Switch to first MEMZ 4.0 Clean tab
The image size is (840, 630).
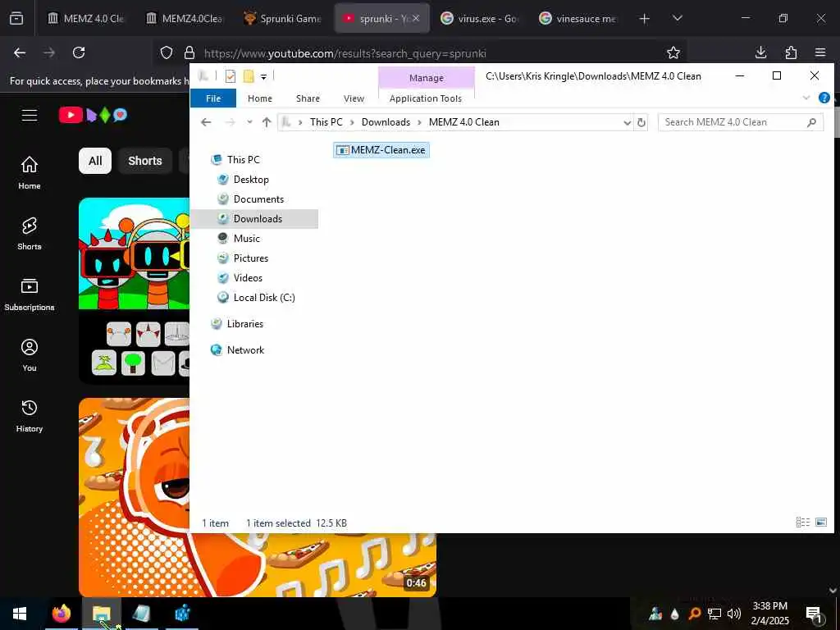85,18
